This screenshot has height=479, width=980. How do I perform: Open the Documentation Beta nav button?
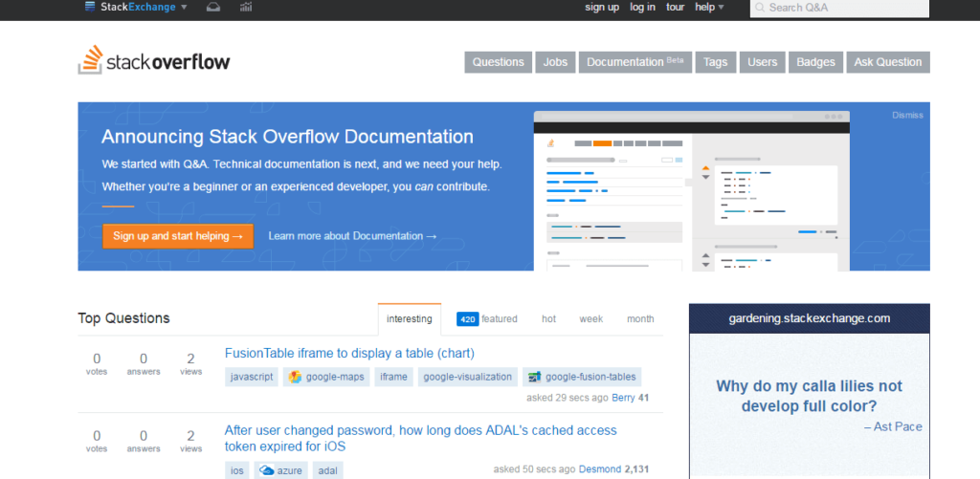coord(635,62)
